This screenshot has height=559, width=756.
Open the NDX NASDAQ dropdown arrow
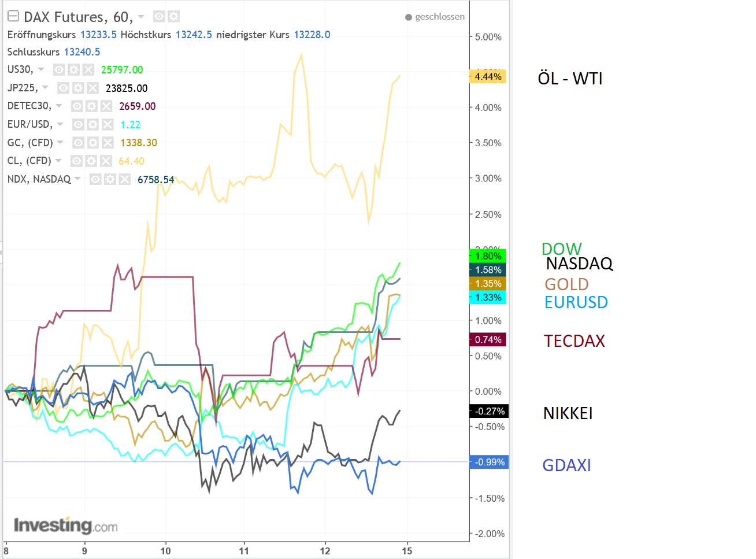[x=78, y=179]
